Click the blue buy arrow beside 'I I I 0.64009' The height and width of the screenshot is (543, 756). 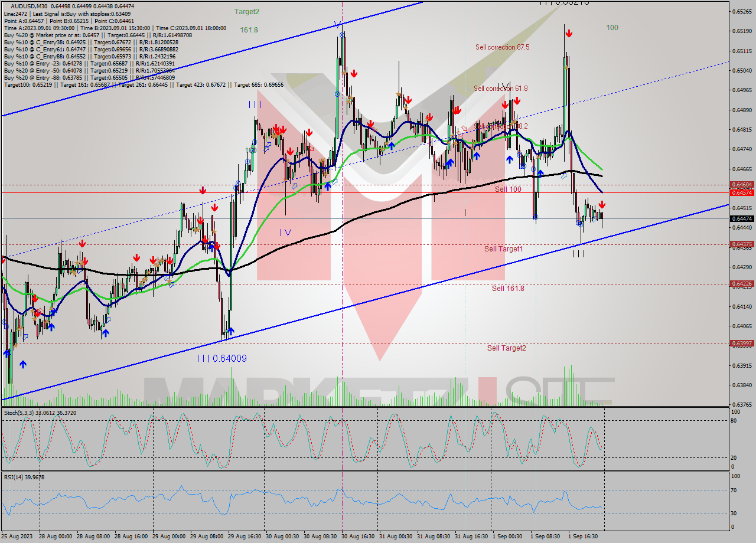point(230,332)
